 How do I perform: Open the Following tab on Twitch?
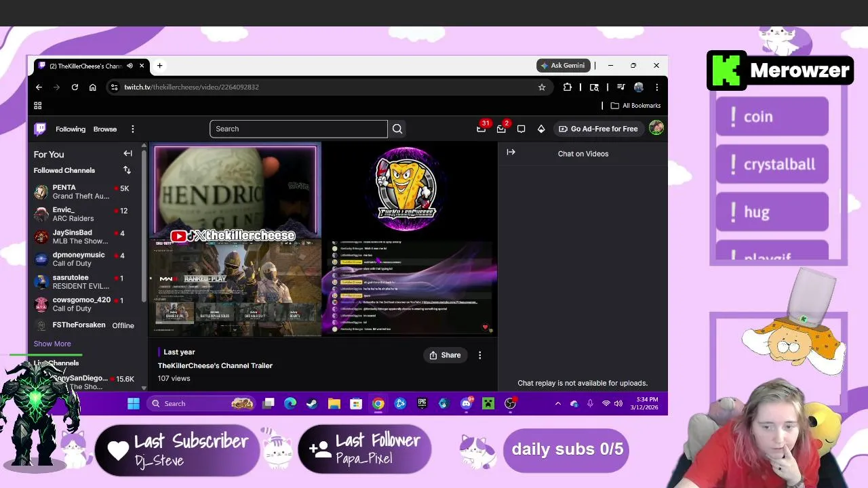71,129
